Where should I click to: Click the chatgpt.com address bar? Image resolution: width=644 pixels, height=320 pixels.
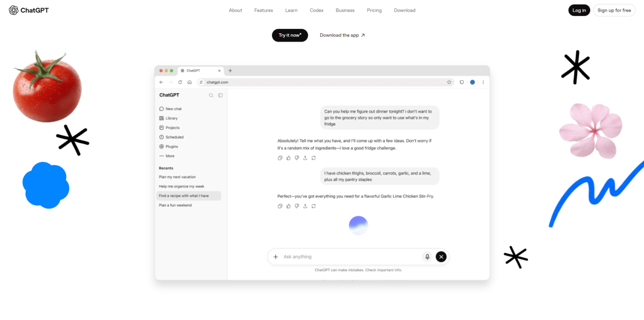click(x=326, y=82)
